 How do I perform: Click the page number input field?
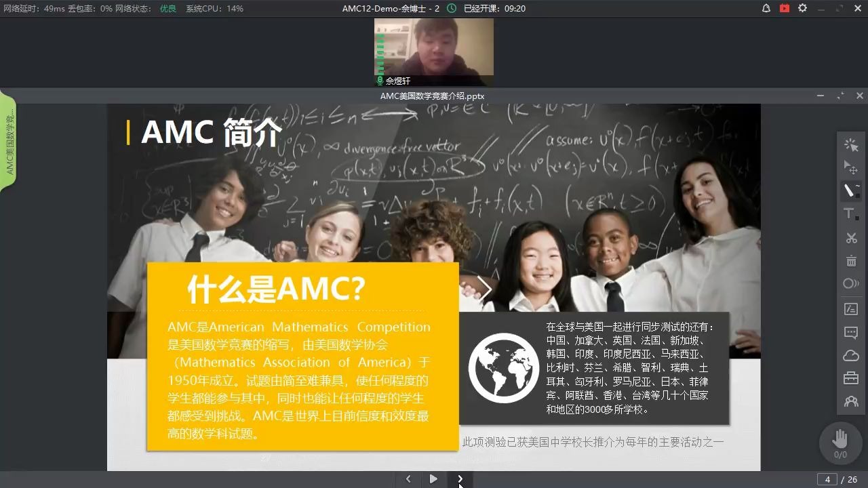pyautogui.click(x=827, y=480)
